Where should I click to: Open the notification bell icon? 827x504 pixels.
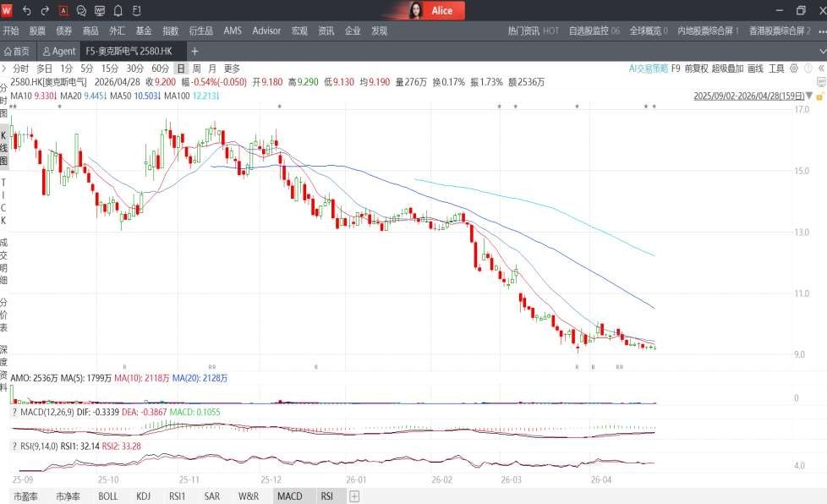point(118,10)
